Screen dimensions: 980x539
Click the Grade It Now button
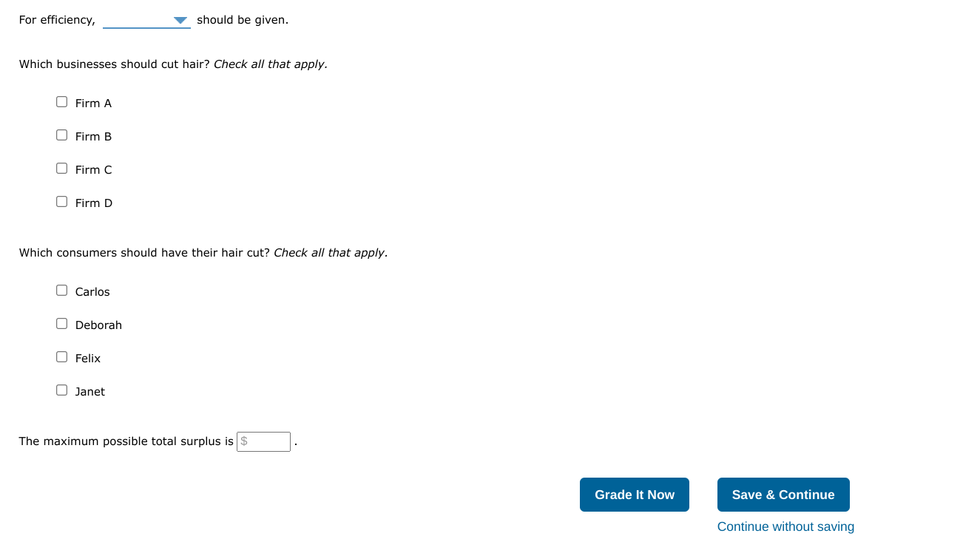[634, 494]
